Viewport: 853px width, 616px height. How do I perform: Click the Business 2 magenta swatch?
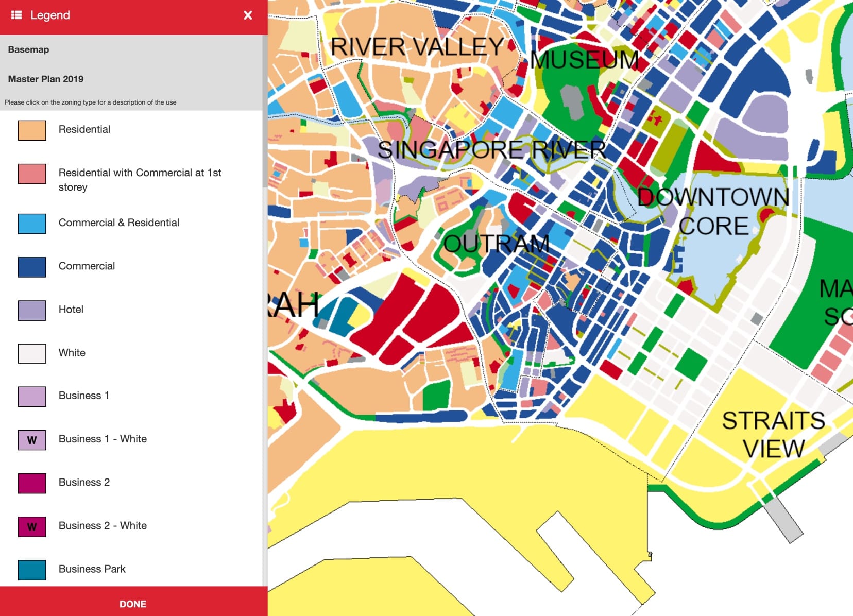click(32, 483)
